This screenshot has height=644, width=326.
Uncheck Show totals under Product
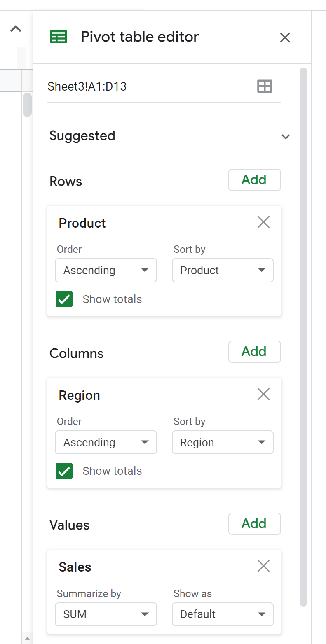click(x=64, y=299)
